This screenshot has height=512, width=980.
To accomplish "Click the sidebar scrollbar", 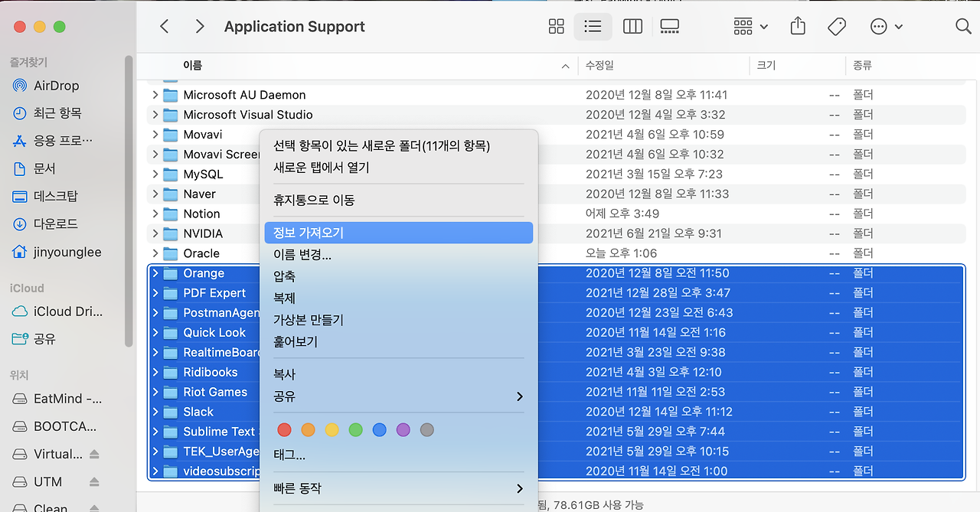I will 129,203.
